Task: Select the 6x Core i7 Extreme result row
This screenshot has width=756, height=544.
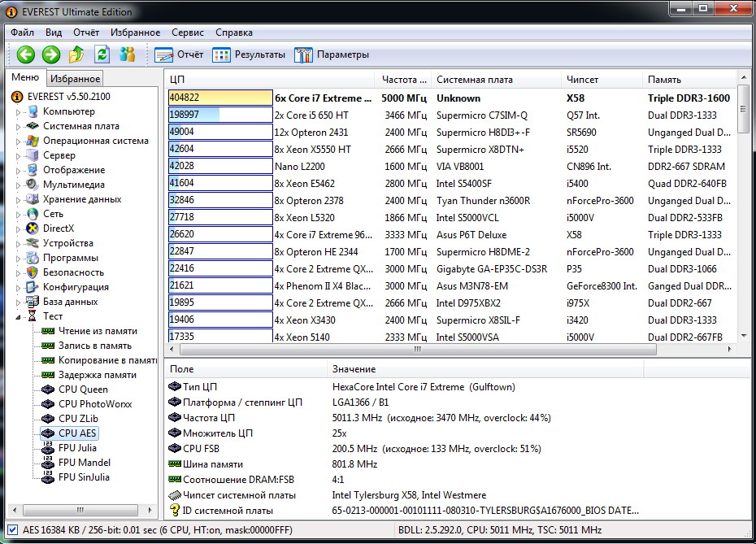Action: (x=452, y=98)
